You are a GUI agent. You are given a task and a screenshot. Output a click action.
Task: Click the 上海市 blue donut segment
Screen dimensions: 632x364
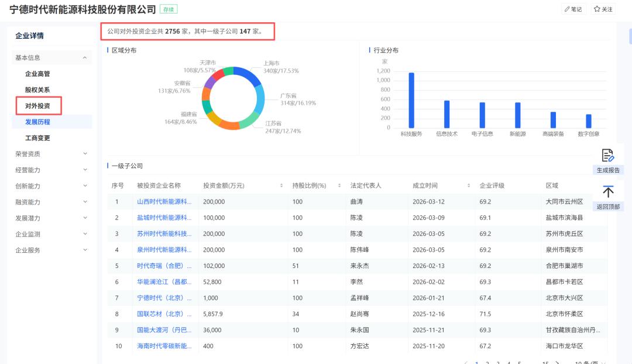click(248, 74)
